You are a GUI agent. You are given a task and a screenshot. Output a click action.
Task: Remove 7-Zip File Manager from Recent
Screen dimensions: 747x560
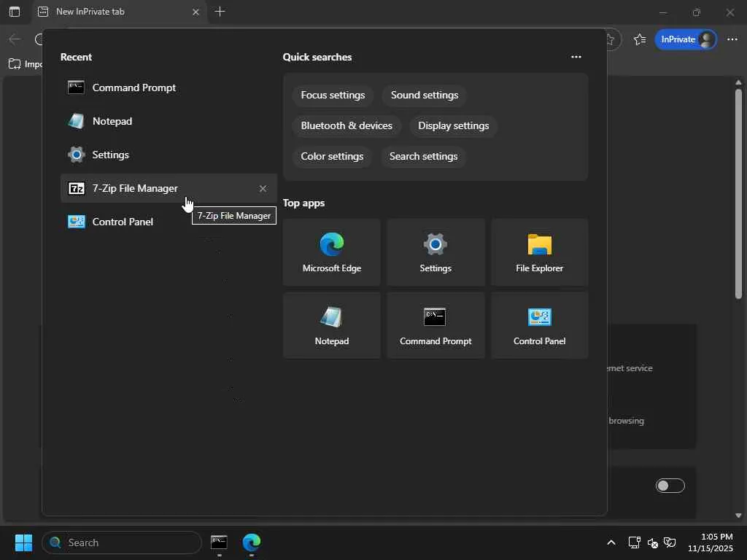[263, 189]
